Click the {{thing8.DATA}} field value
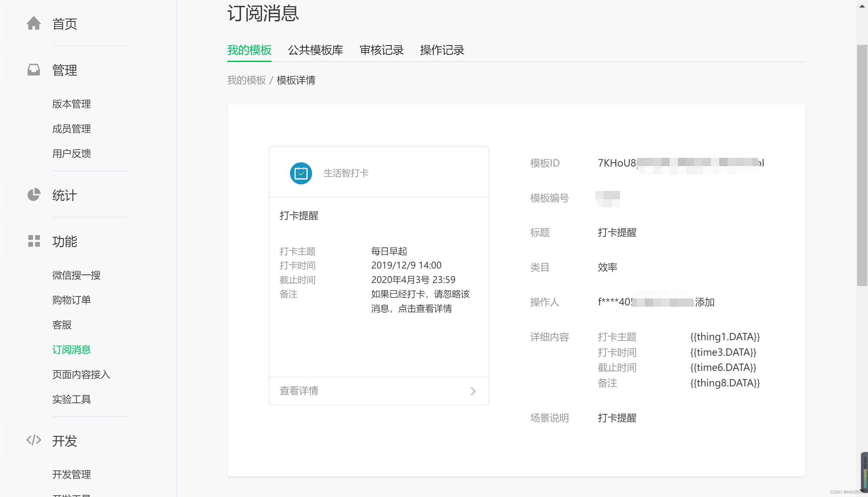 725,383
